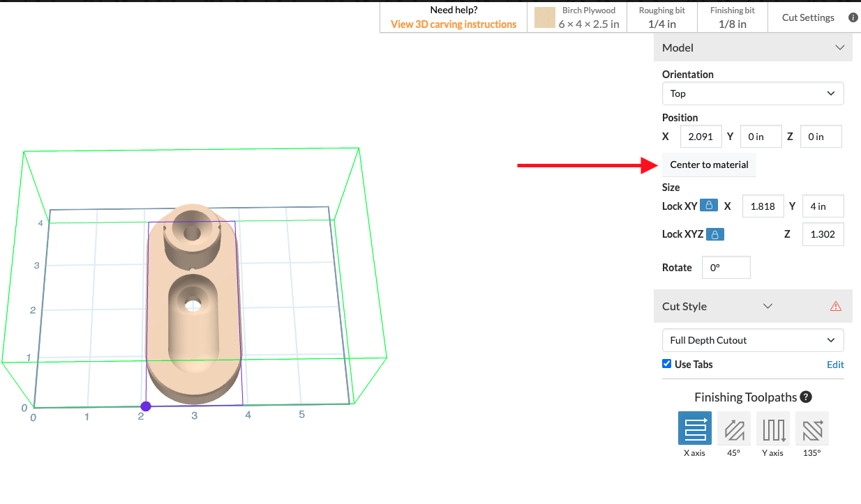861x504 pixels.
Task: Click the Finishing Toolpaths help question mark
Action: (806, 397)
